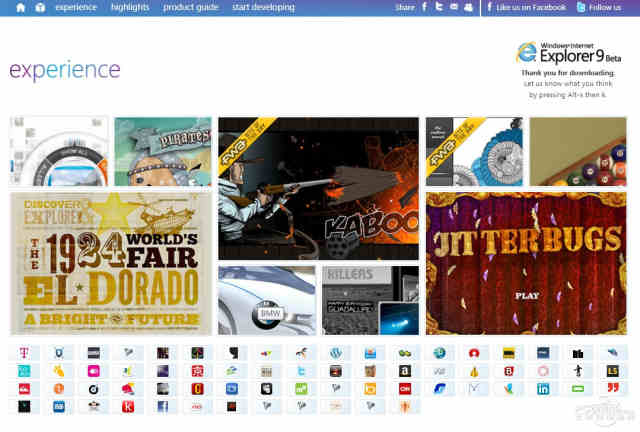Click the red square 'O' icon
Image resolution: width=640 pixels, height=432 pixels.
197,389
